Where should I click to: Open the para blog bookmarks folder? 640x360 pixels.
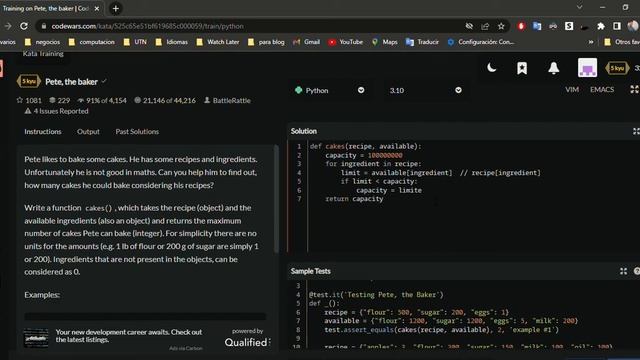tap(266, 42)
